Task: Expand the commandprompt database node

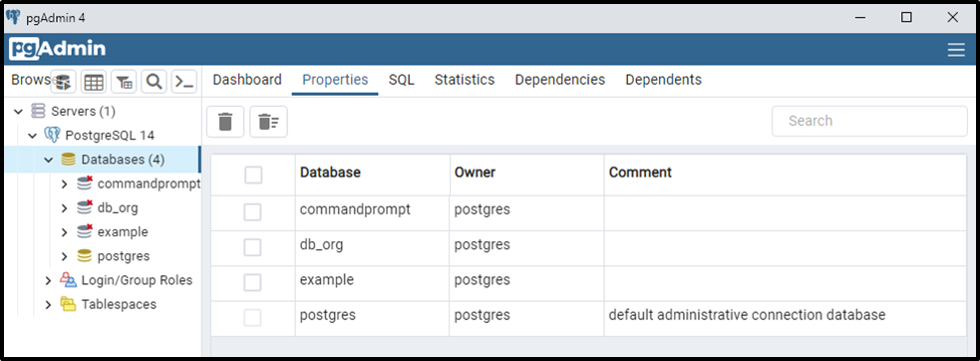Action: (x=65, y=183)
